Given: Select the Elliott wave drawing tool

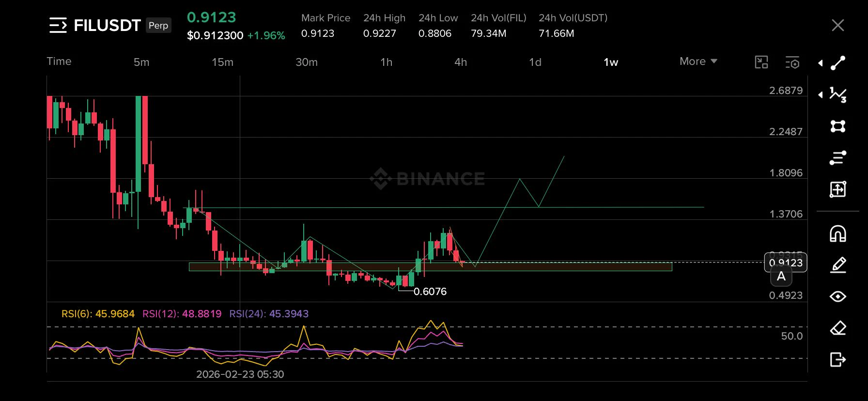Looking at the screenshot, I should pos(838,94).
